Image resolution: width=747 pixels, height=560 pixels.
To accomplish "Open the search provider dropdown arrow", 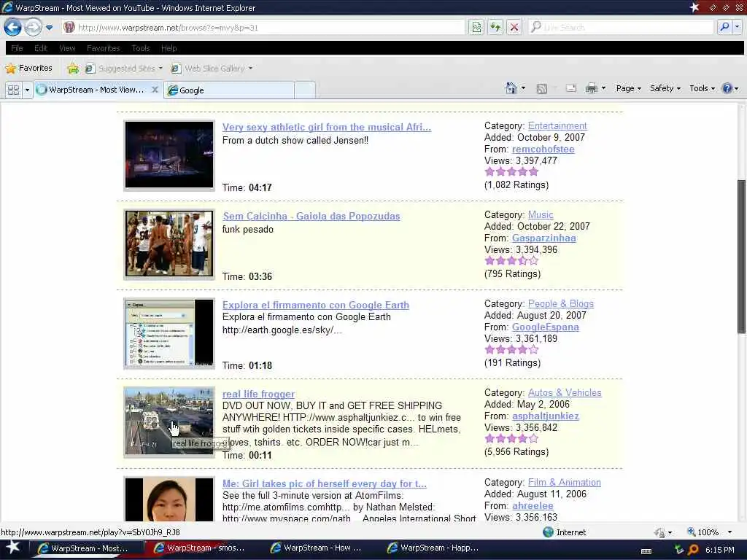I will click(737, 27).
